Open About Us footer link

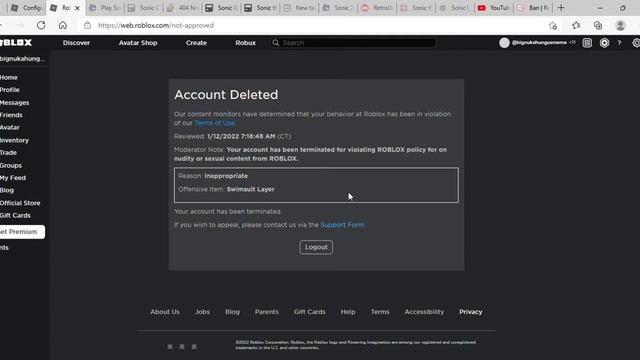tap(164, 311)
